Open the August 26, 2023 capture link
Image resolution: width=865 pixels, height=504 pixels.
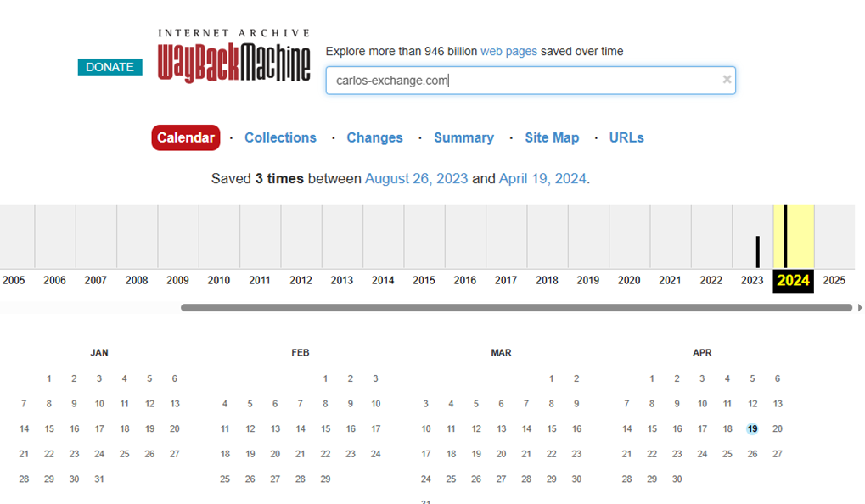[x=416, y=179]
